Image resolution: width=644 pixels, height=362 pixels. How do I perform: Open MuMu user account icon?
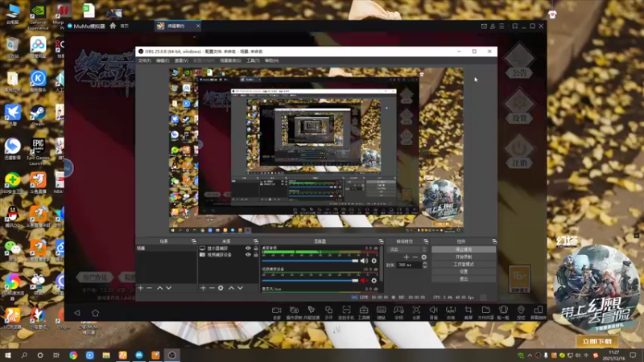[493, 26]
